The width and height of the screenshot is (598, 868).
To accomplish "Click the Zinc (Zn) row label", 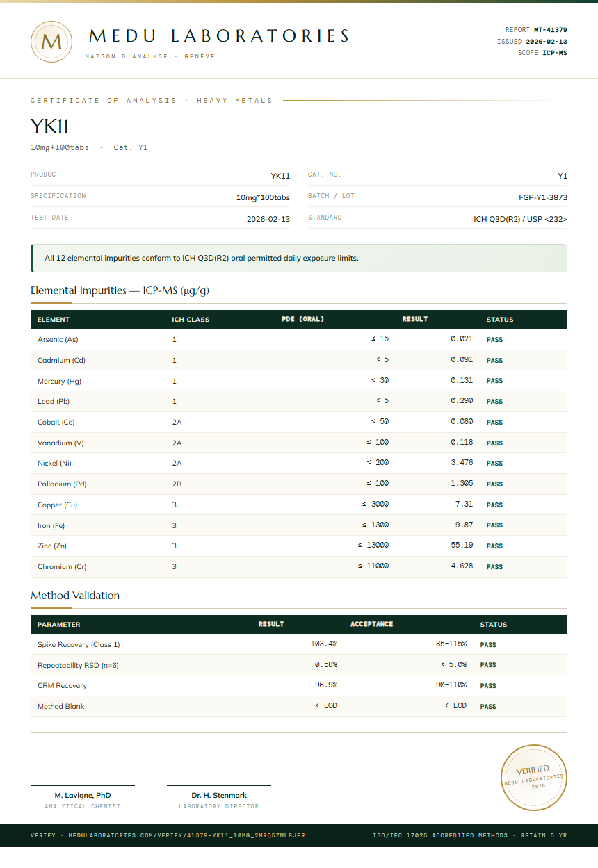I will coord(53,546).
